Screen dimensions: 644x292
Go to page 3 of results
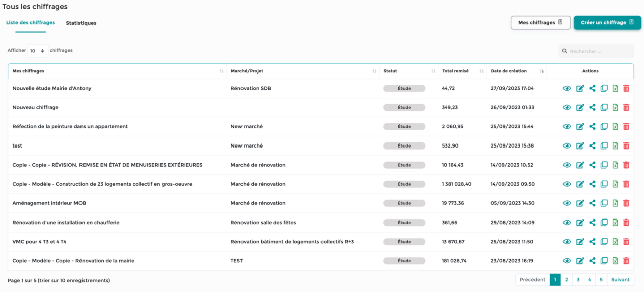click(x=578, y=279)
